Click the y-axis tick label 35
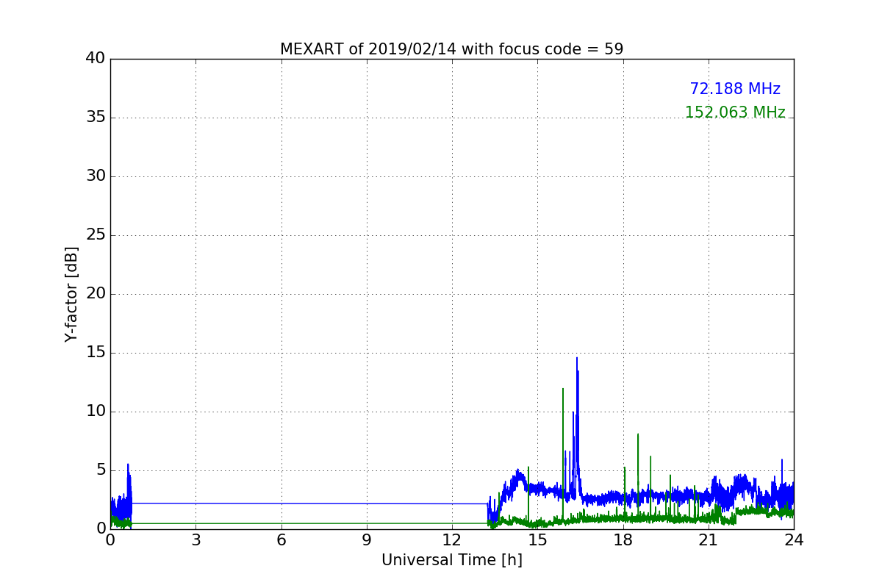Viewport: 882px width, 588px height. (x=96, y=118)
